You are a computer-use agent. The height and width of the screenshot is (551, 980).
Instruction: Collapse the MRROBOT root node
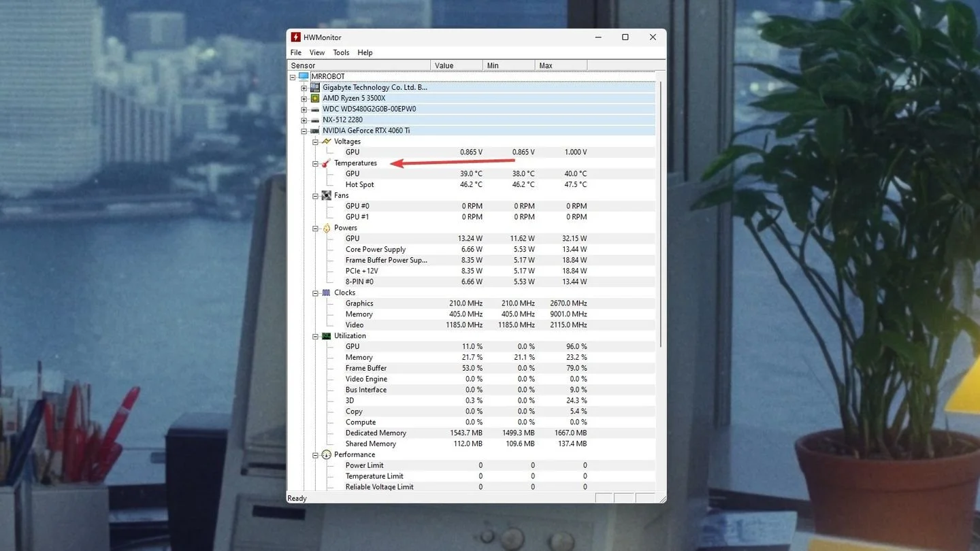(x=293, y=77)
